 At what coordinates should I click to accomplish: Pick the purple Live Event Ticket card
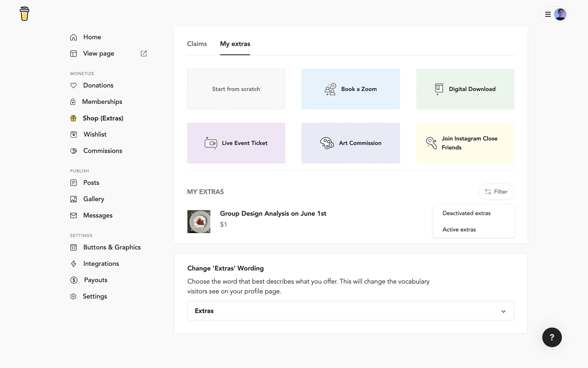(236, 143)
